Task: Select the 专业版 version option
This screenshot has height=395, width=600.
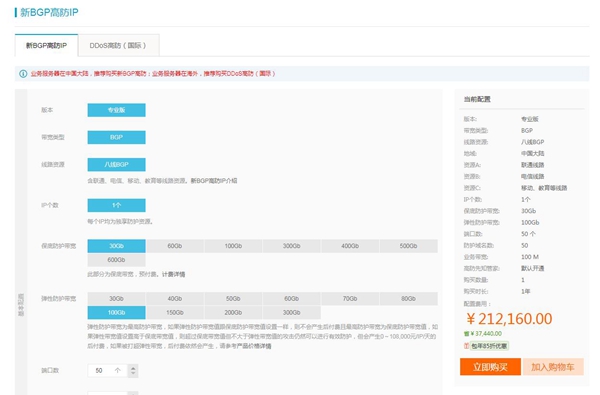Action: 116,110
